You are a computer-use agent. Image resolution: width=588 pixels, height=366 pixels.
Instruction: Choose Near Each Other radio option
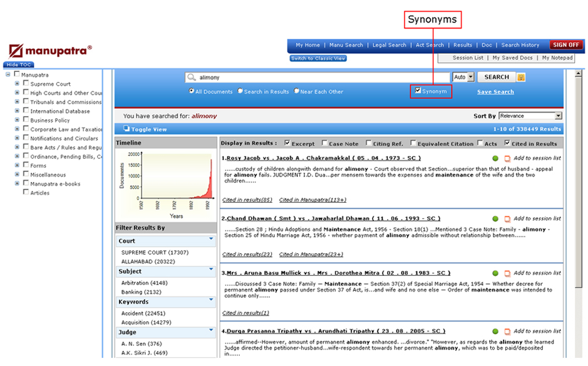297,91
